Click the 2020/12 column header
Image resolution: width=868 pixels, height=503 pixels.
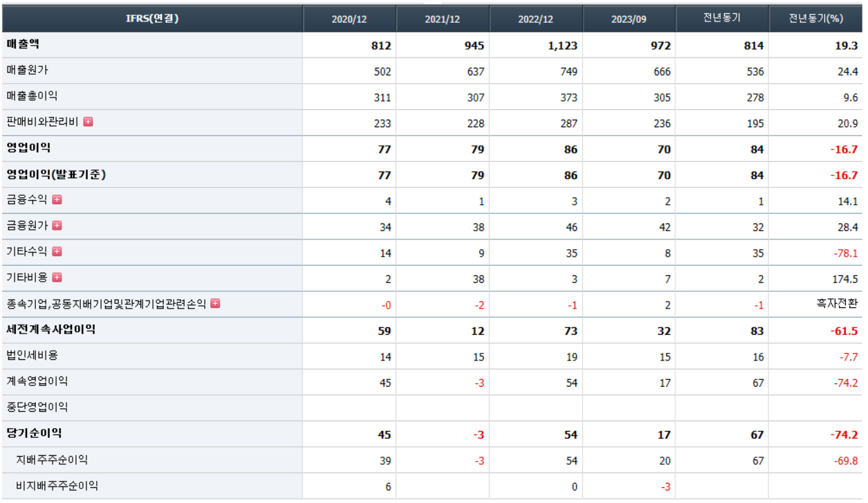tap(349, 19)
